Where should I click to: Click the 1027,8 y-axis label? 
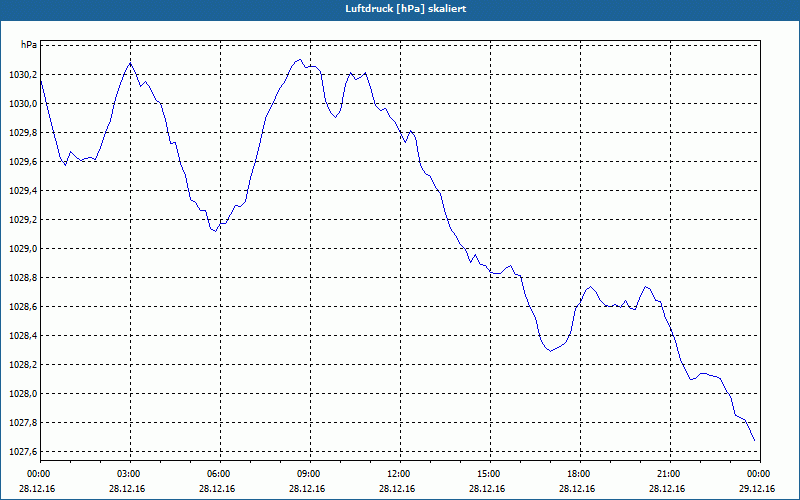(23, 423)
